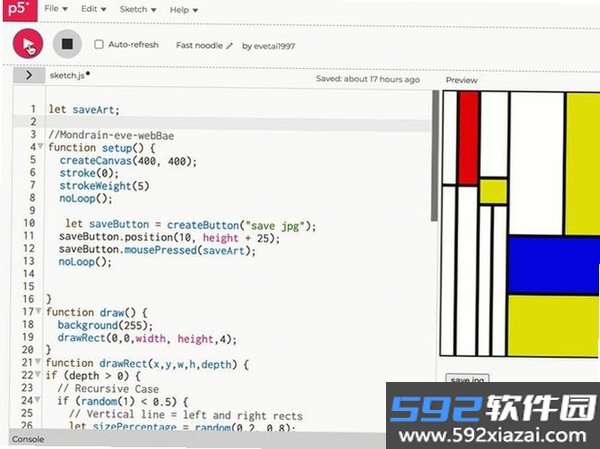Click the 'strokeWeight(5)' line
This screenshot has height=449, width=600.
104,186
